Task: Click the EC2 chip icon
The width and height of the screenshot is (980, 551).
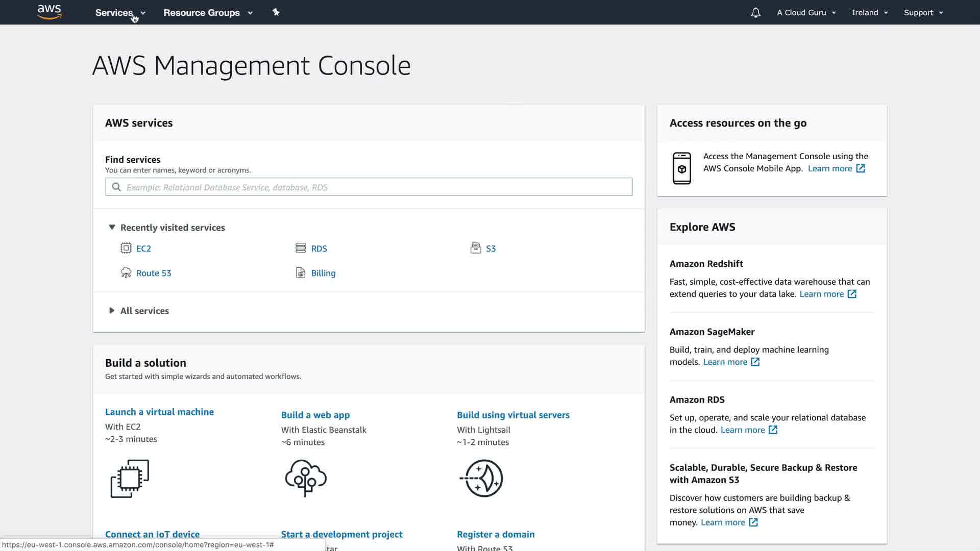Action: 126,248
